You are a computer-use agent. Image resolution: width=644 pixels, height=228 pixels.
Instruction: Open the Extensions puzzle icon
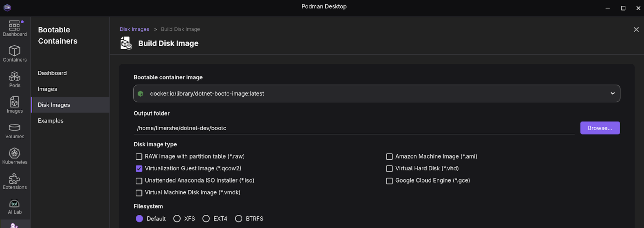(15, 182)
